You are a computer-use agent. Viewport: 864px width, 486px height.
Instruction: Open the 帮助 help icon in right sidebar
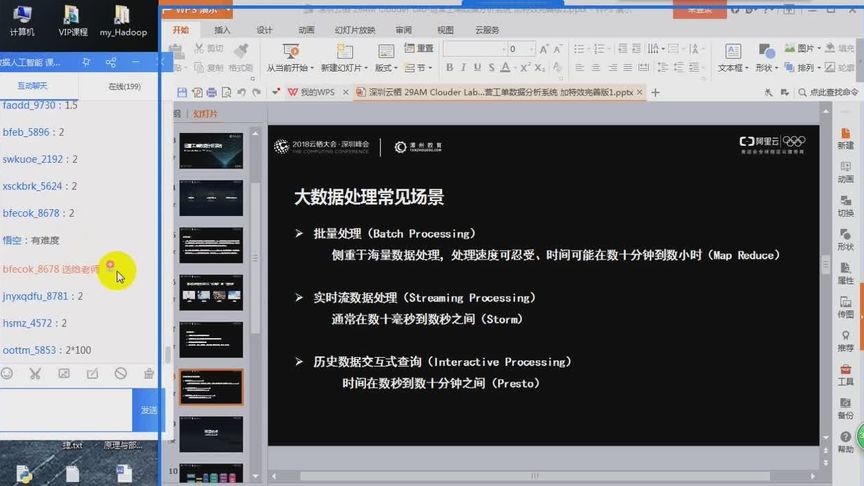coord(845,442)
